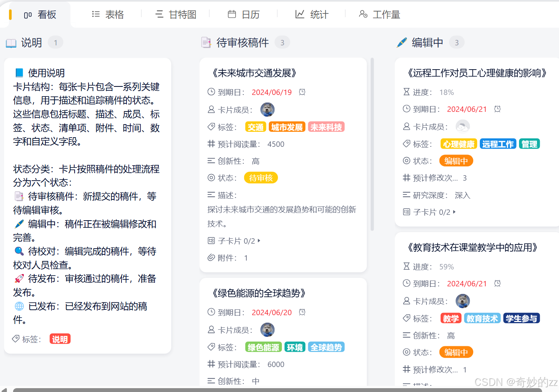Click the 环境 tag

click(295, 347)
